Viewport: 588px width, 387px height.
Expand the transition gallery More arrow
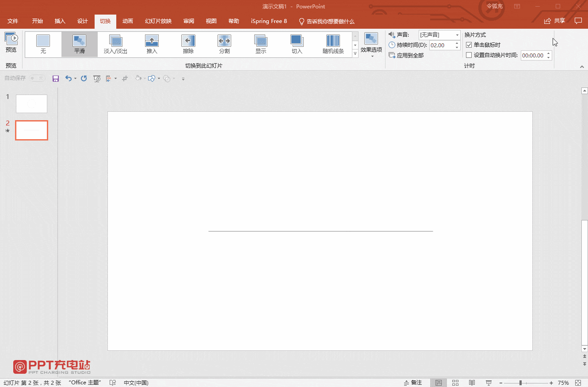[x=355, y=53]
